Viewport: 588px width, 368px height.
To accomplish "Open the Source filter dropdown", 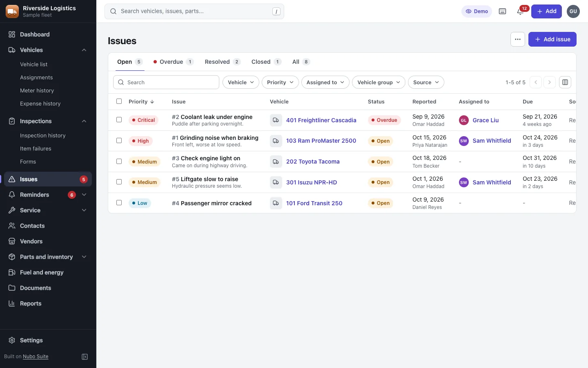I will [x=426, y=82].
